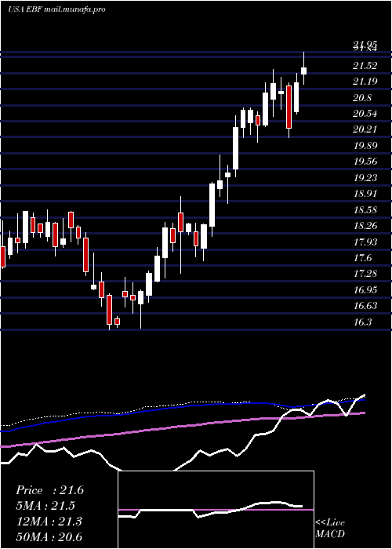Click the tall red candlestick near 20.8
This screenshot has height=549, width=392.
289,107
